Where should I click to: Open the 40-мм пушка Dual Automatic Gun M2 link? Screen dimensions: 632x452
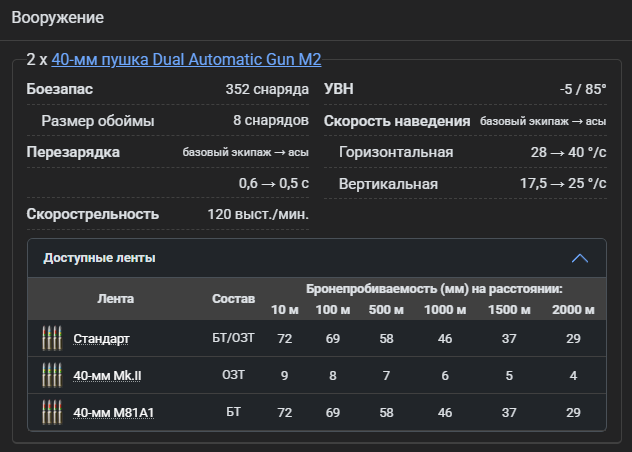[186, 60]
